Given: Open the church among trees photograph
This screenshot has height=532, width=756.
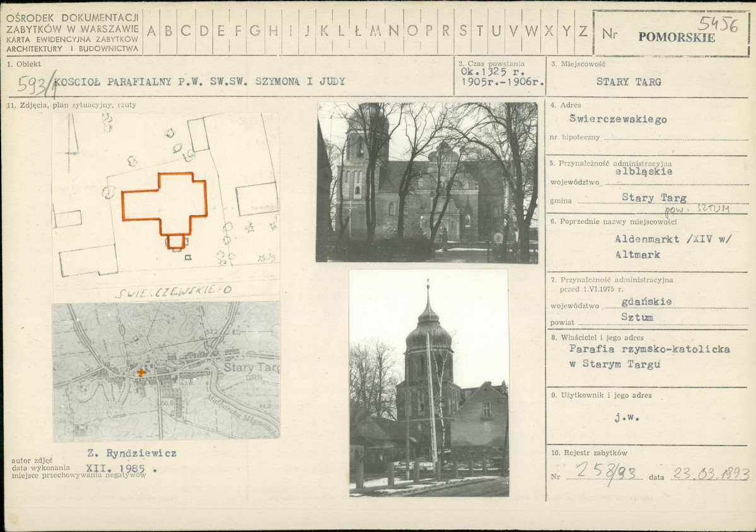Looking at the screenshot, I should 427,183.
